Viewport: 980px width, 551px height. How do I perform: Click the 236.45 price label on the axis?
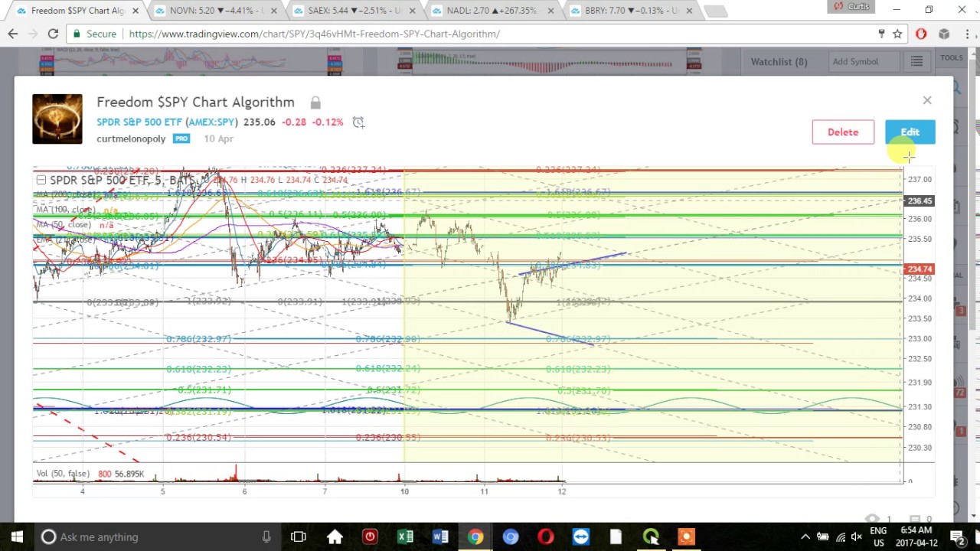pyautogui.click(x=919, y=201)
